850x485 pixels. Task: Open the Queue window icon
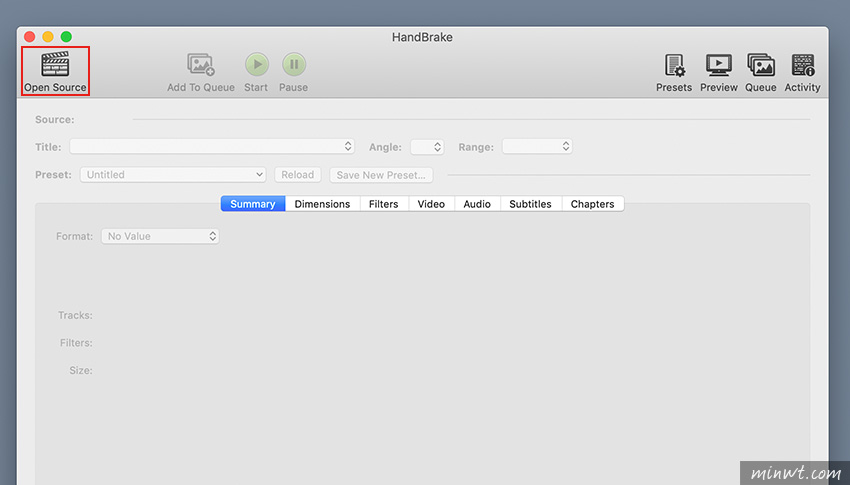(x=761, y=65)
